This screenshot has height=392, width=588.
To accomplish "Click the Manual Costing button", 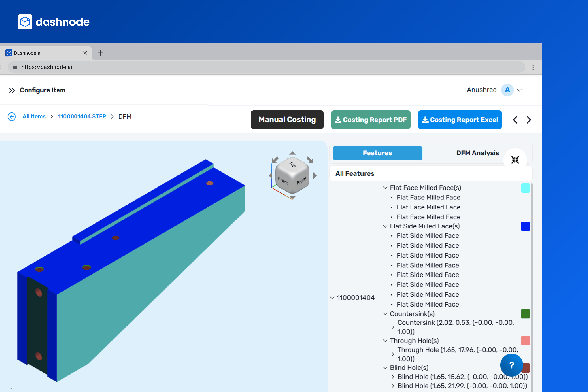I will tap(287, 120).
